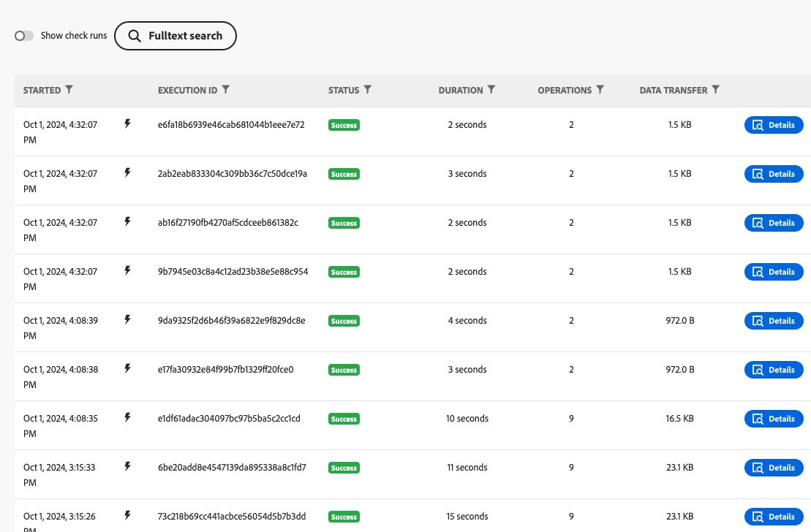
Task: Select execution ID 6be20add8e4547139da895338a8c1fd7
Action: point(233,468)
